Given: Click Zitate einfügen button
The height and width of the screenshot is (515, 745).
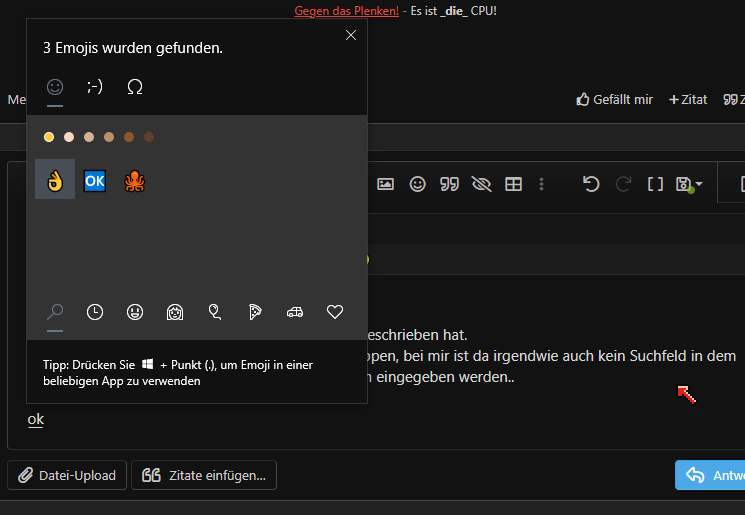Looking at the screenshot, I should click(204, 475).
